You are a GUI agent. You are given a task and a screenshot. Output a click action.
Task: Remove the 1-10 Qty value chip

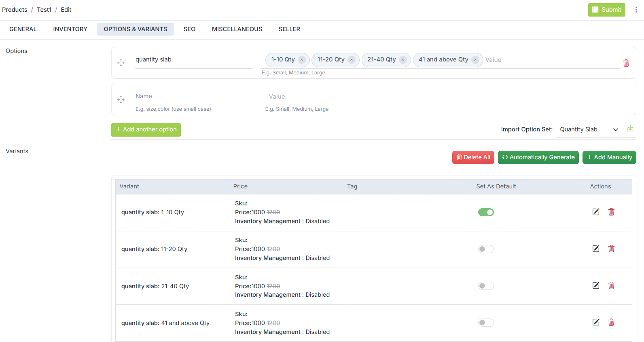pyautogui.click(x=302, y=60)
